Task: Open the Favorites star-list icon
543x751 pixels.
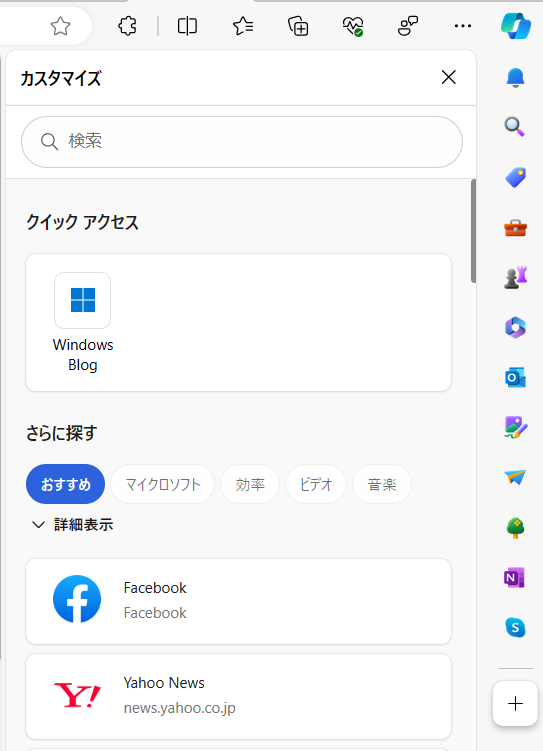Action: click(243, 26)
